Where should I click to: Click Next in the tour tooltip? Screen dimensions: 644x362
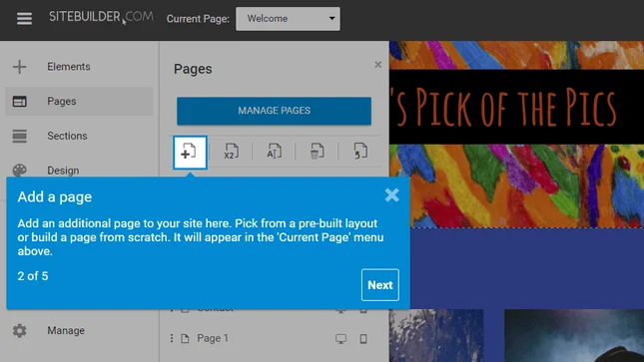380,285
